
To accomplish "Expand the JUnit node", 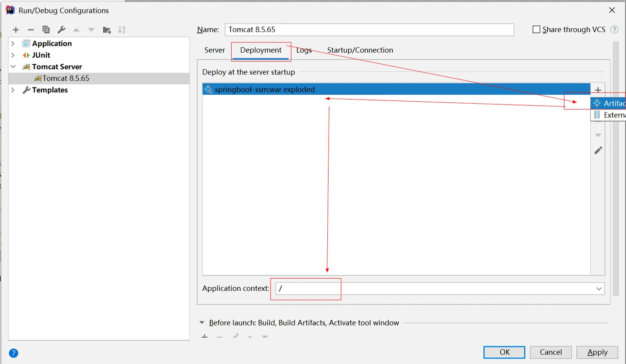I will tap(13, 55).
